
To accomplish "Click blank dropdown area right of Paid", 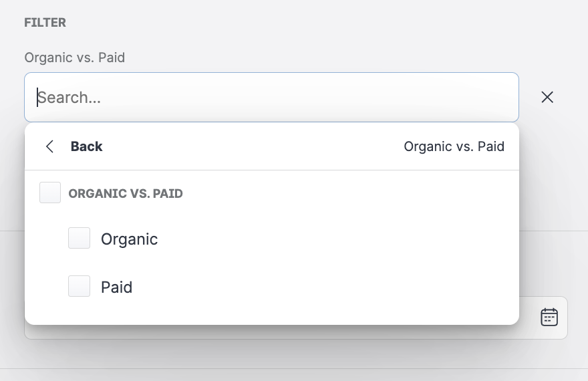I will (321, 287).
